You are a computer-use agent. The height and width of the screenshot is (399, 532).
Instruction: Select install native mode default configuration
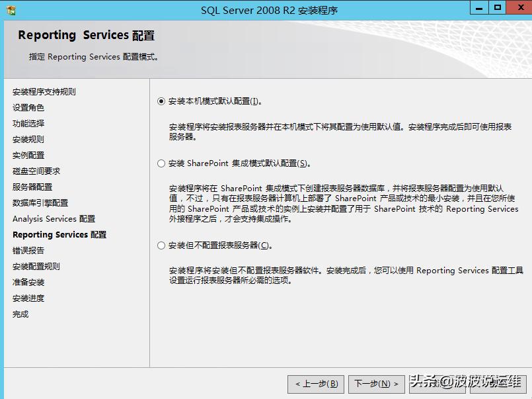point(161,101)
